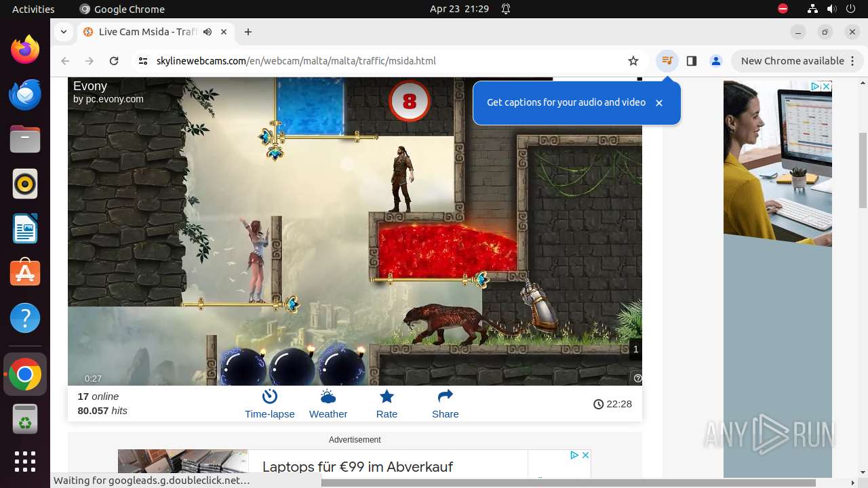Image resolution: width=868 pixels, height=488 pixels.
Task: Open the Help icon in dock
Action: (x=25, y=318)
